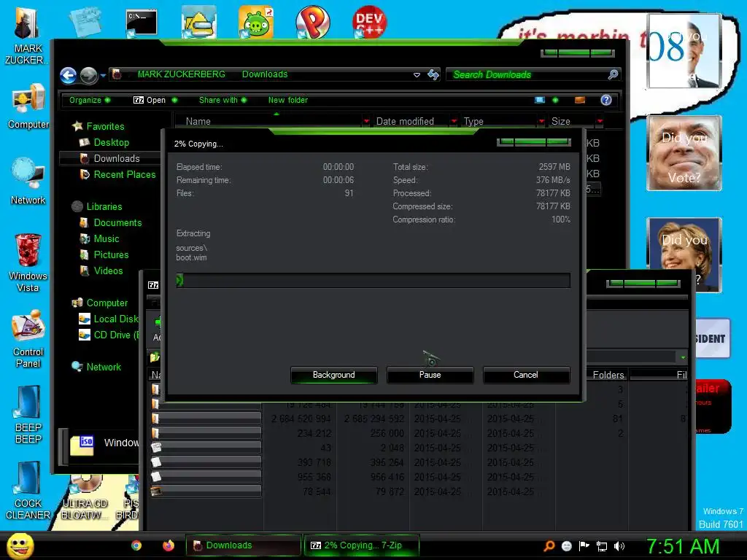This screenshot has height=560, width=747.
Task: Change view using explorer views icon
Action: tap(540, 100)
